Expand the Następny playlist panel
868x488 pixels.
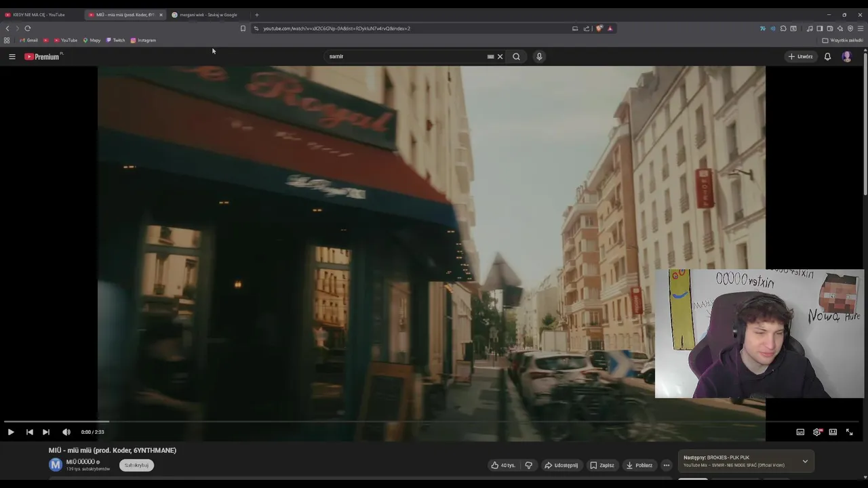805,461
